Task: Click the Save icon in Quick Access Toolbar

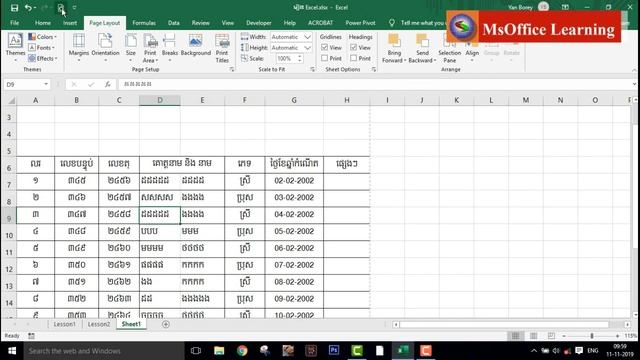Action: tap(14, 7)
